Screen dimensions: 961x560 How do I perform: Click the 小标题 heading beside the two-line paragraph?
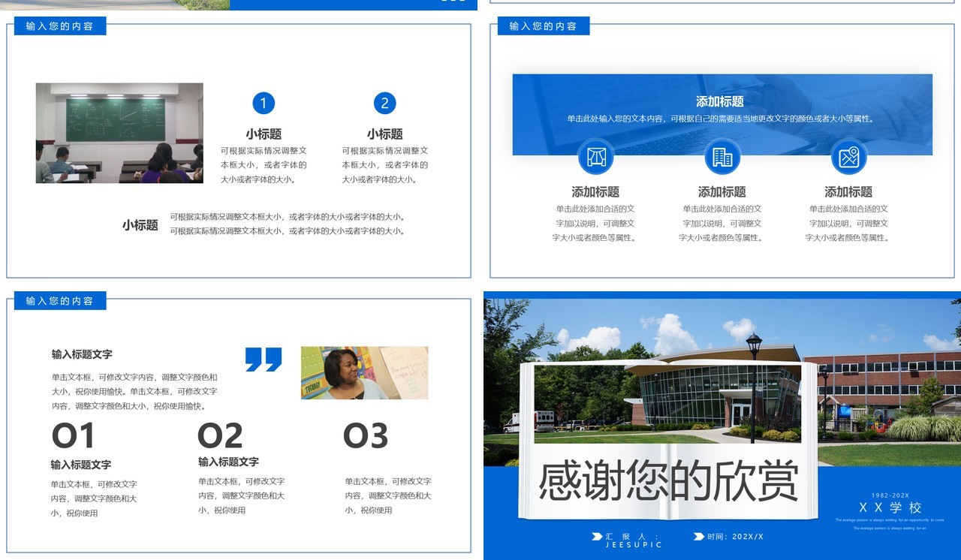(140, 225)
